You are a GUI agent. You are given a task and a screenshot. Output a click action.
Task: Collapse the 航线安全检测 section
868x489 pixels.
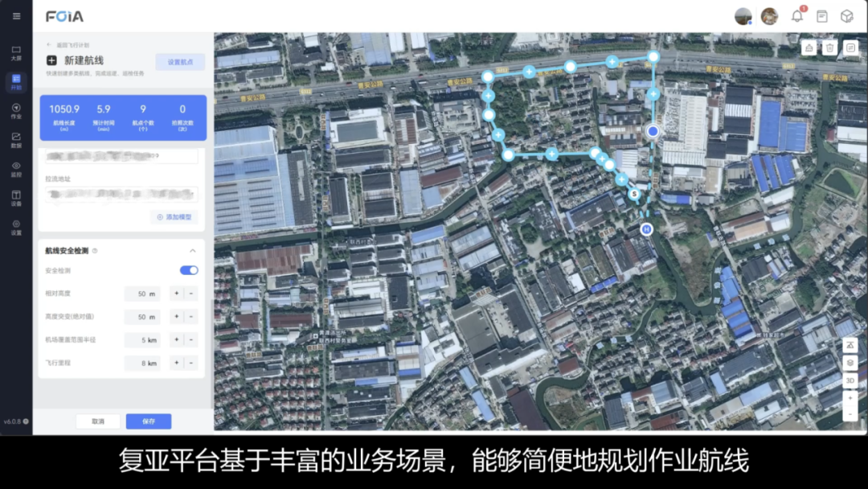[193, 251]
